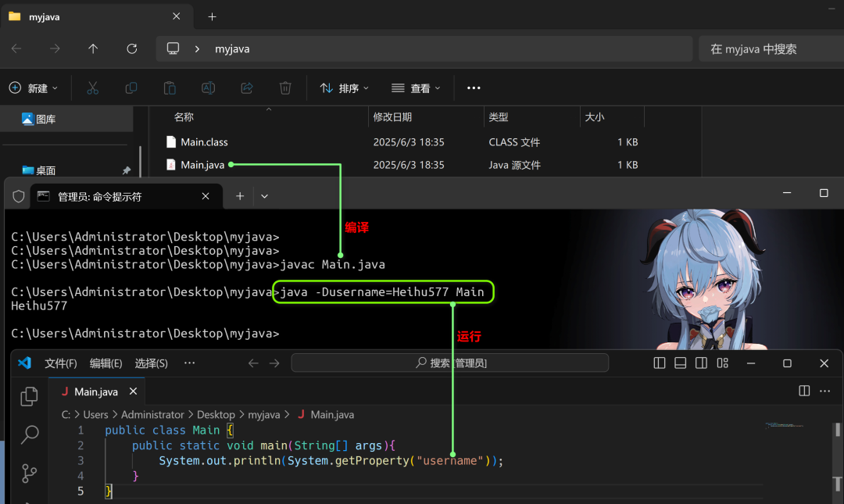Click the VS Code editor vertical scrollbar

[x=838, y=456]
